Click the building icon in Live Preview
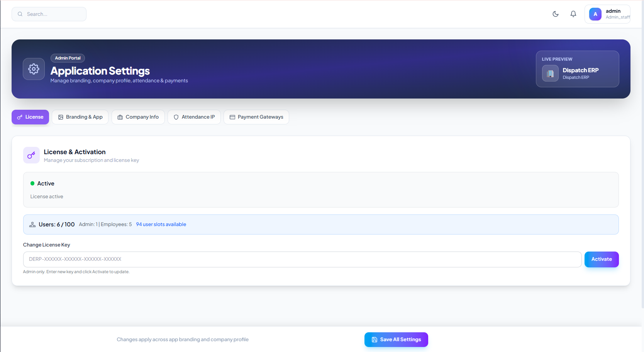644x352 pixels. (550, 73)
